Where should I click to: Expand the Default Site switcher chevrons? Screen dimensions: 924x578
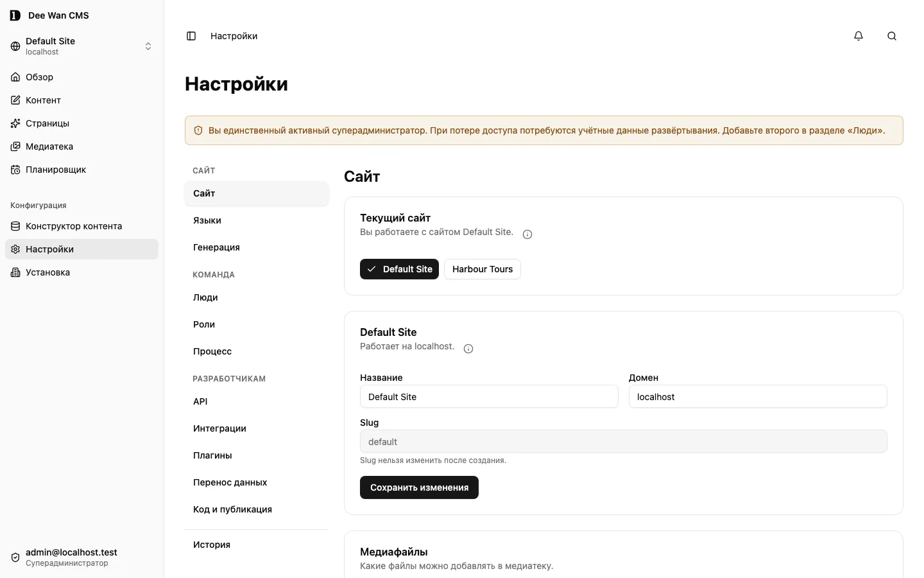[148, 46]
